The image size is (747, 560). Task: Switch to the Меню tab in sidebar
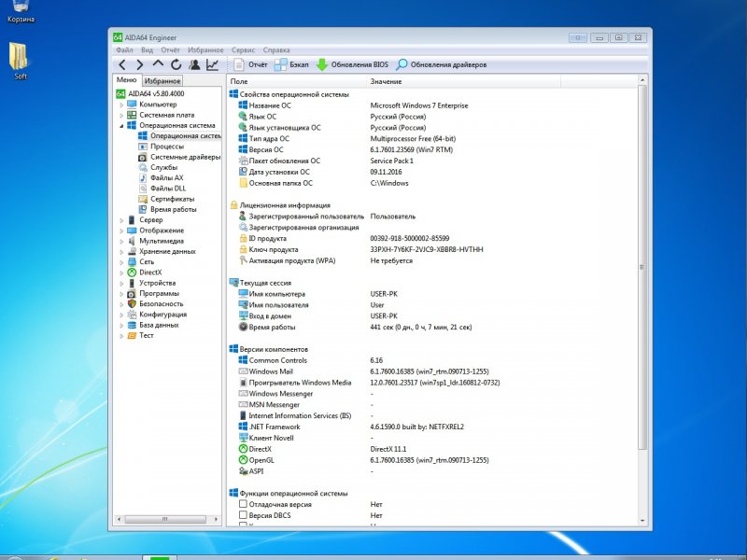point(127,80)
